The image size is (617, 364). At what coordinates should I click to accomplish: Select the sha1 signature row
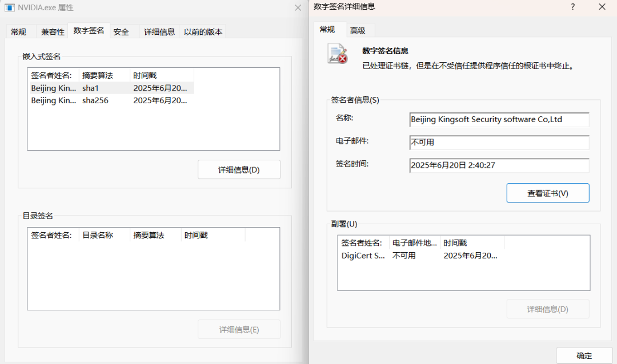point(111,88)
